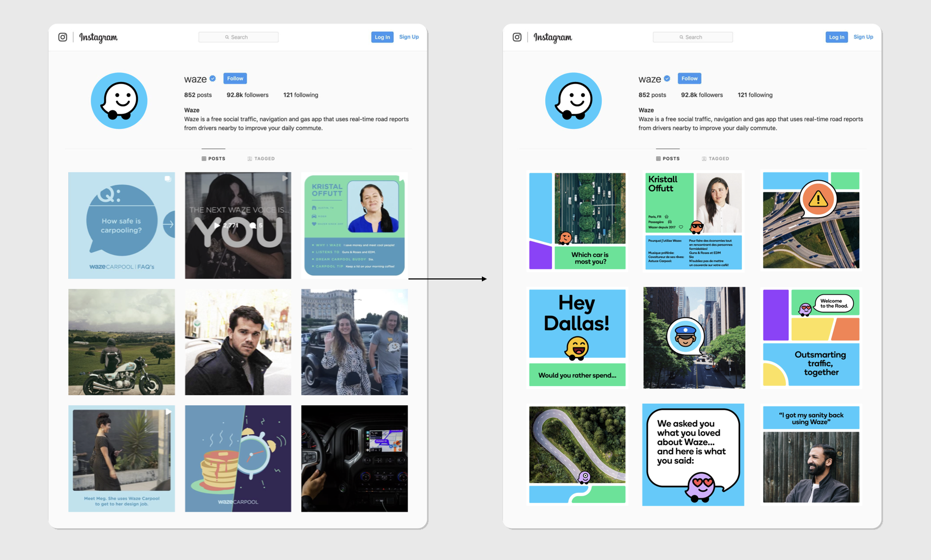The width and height of the screenshot is (931, 560).
Task: Select the TAGGED tab in right window
Action: (x=715, y=158)
